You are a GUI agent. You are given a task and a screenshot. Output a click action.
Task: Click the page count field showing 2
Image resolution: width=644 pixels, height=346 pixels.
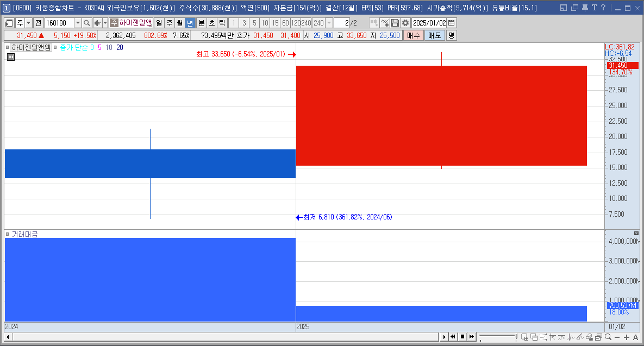coord(342,23)
